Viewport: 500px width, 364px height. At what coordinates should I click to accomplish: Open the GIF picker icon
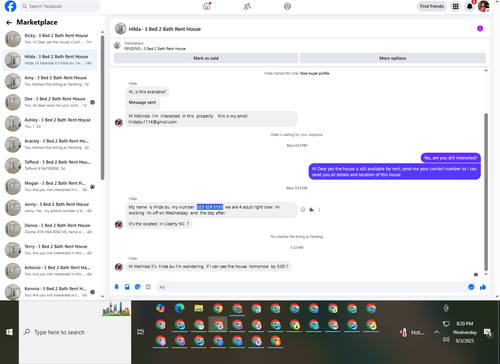148,287
